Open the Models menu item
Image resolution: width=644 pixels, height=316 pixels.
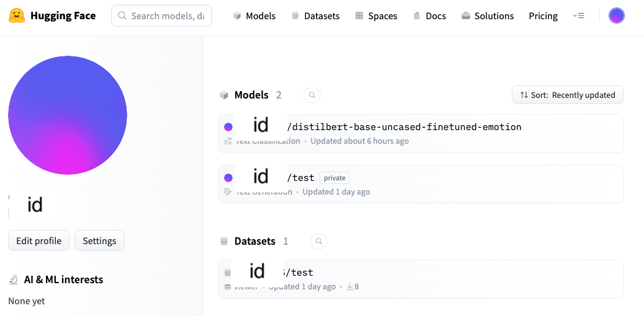coord(261,16)
